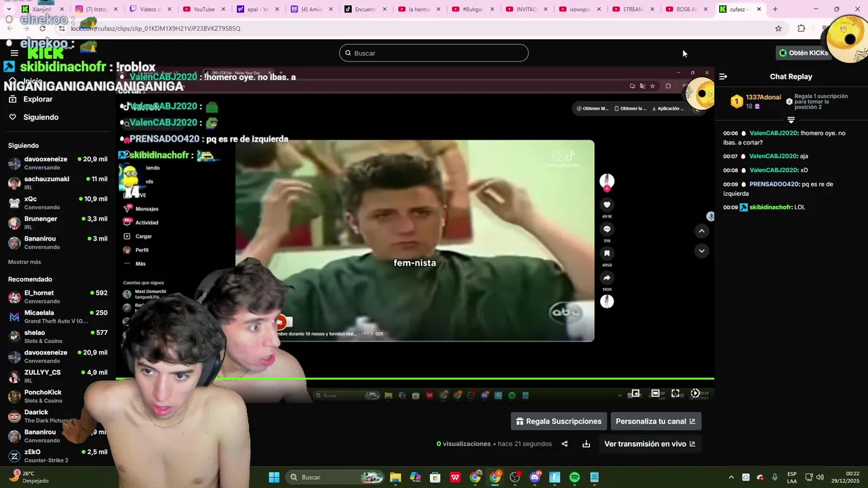This screenshot has width=868, height=488.
Task: Open Micaelala recommended channel
Action: pos(58,317)
